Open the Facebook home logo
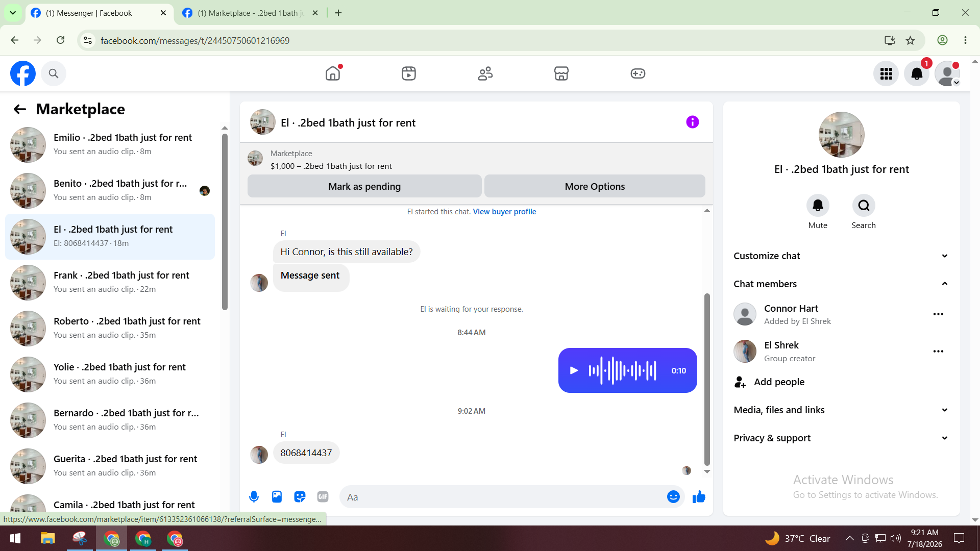Image resolution: width=980 pixels, height=551 pixels. 23,73
